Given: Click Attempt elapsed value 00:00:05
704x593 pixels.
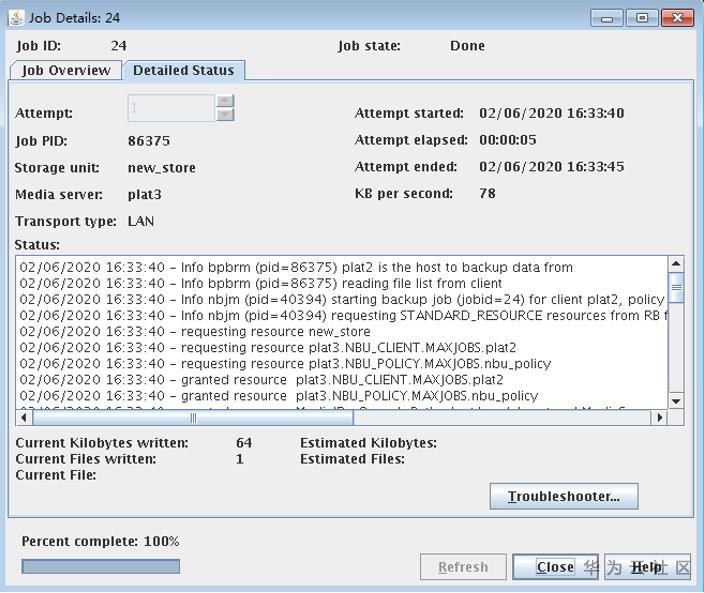Looking at the screenshot, I should 508,140.
